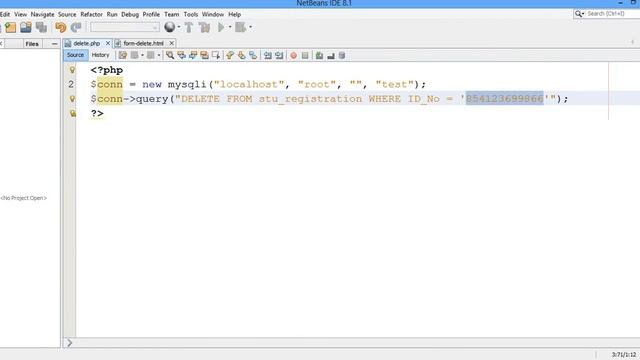
Task: Click the highlighted ID number 854123699866
Action: pyautogui.click(x=504, y=98)
